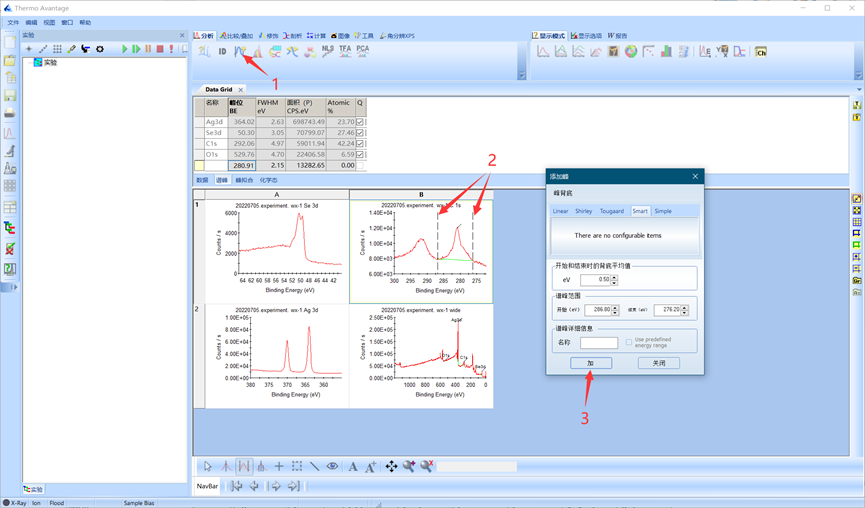The width and height of the screenshot is (865, 508).
Task: Enable Use predefined energy range checkbox
Action: pos(629,342)
